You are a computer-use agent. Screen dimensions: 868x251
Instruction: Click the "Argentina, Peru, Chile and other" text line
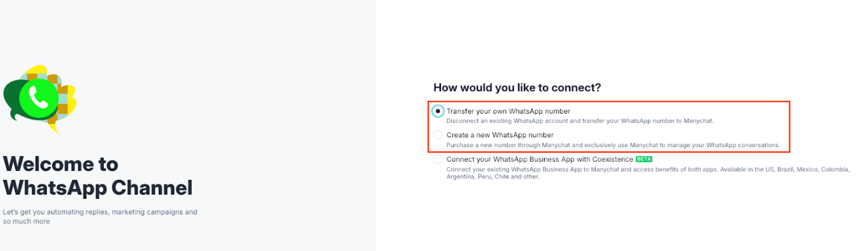click(x=493, y=177)
